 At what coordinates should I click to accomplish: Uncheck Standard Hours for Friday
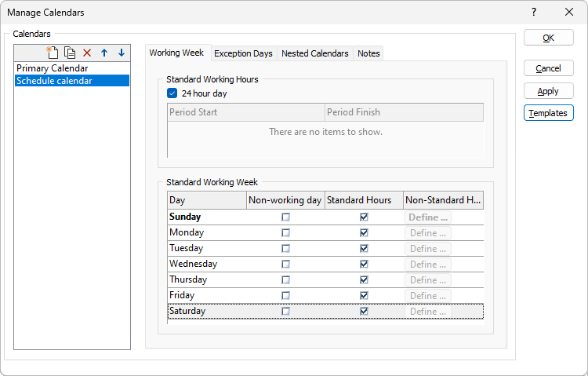(364, 296)
